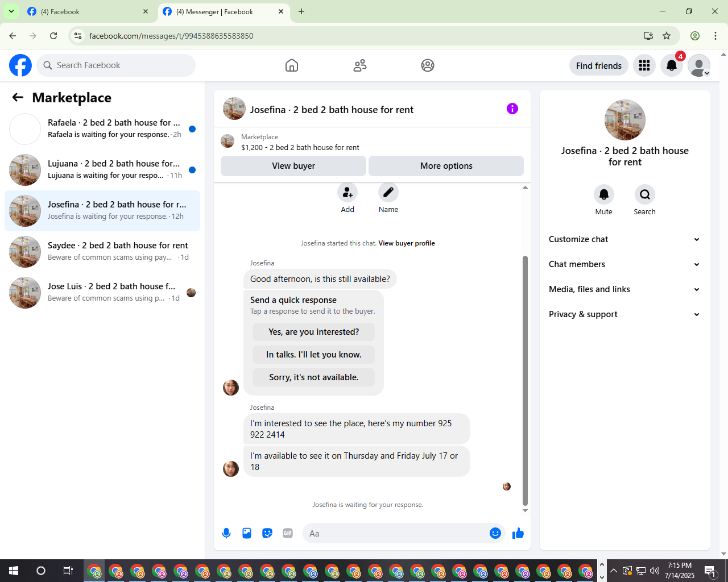Open taskbar clock showing 7:15 PM
The width and height of the screenshot is (728, 582).
coord(680,571)
